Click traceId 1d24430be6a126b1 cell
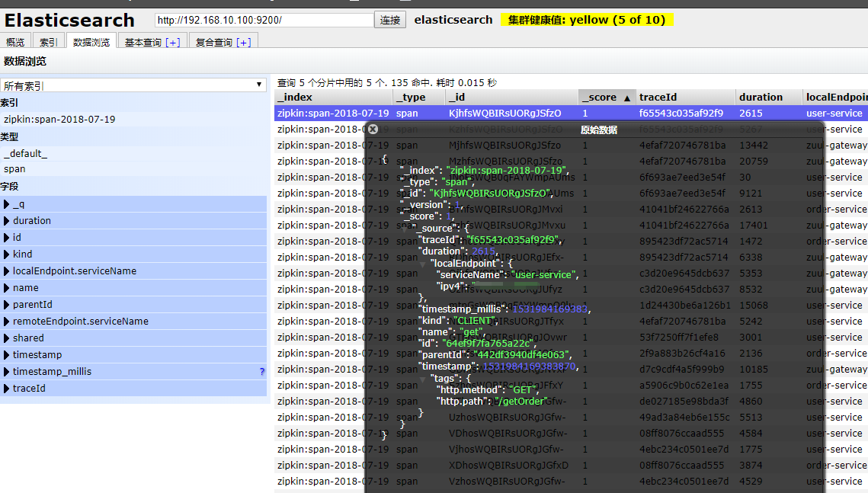The height and width of the screenshot is (493, 868). tap(685, 306)
